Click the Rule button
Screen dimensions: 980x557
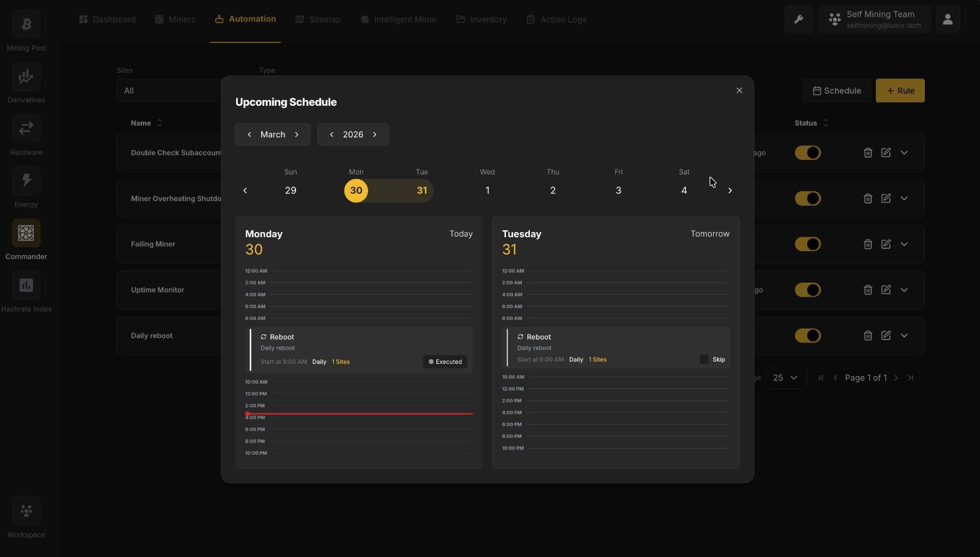[900, 91]
